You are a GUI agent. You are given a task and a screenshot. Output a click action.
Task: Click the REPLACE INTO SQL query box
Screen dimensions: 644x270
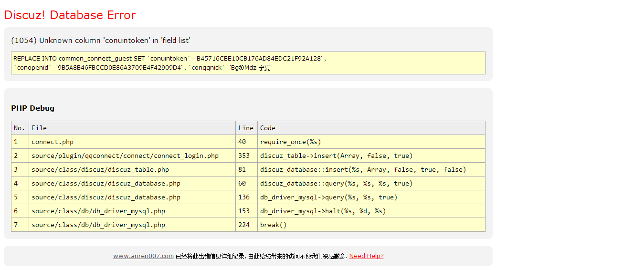(248, 63)
